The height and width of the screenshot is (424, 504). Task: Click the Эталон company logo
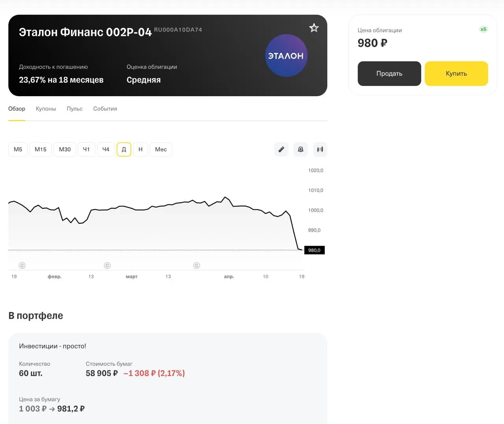click(x=286, y=56)
